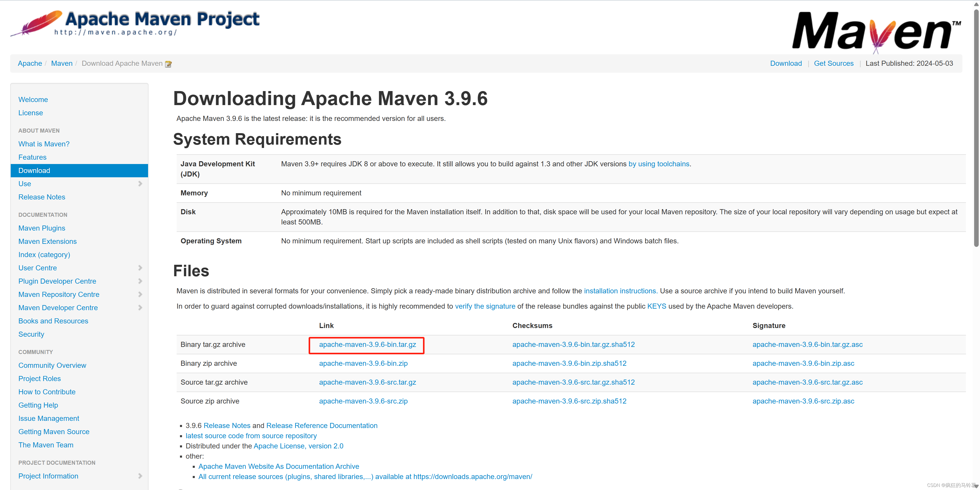
Task: Click the edit icon beside breadcrumb title
Action: [168, 64]
